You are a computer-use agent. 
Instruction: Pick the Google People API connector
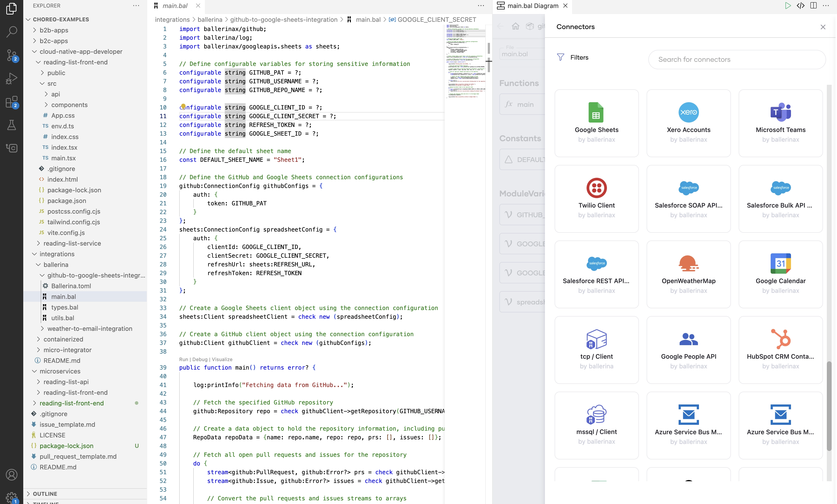(x=689, y=350)
